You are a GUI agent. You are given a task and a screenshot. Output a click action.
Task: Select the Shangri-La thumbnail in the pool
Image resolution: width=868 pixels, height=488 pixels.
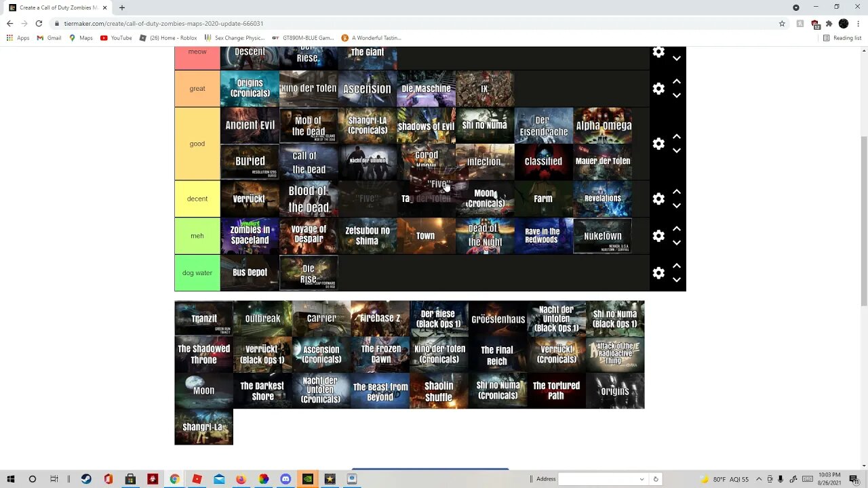[204, 427]
